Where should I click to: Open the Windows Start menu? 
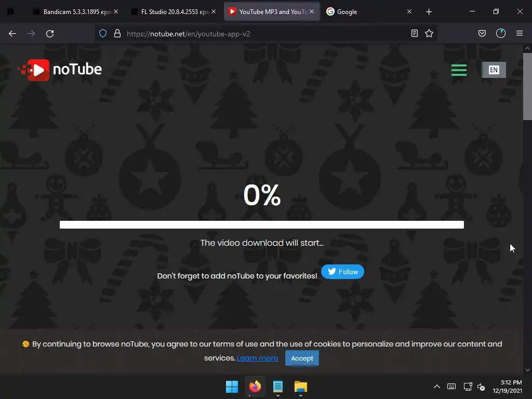232,387
